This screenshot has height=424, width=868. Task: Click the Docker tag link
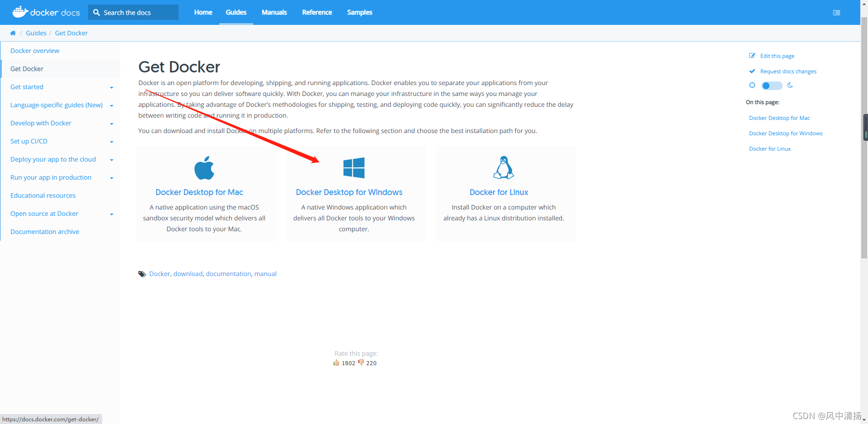[x=160, y=274]
